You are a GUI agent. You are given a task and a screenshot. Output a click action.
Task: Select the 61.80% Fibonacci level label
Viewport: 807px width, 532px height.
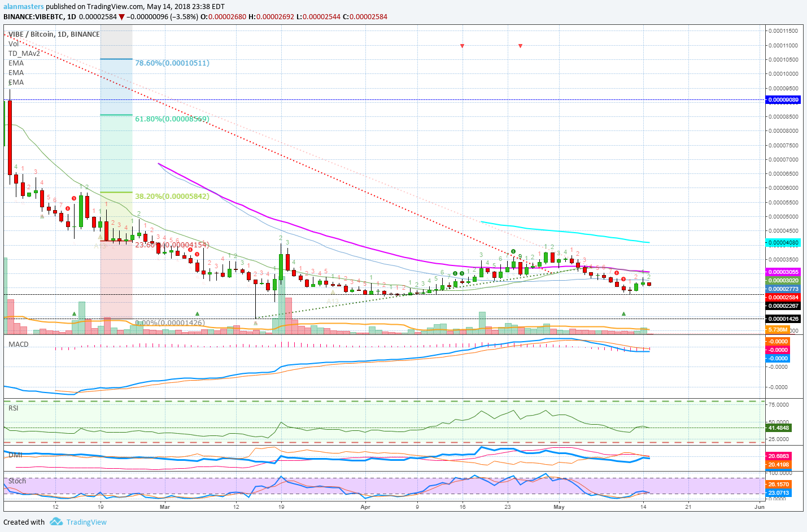tap(172, 119)
